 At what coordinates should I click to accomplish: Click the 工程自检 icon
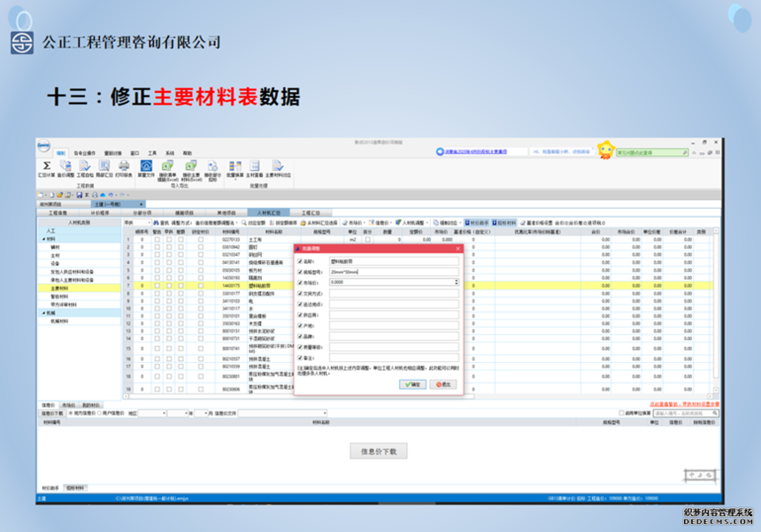point(85,166)
